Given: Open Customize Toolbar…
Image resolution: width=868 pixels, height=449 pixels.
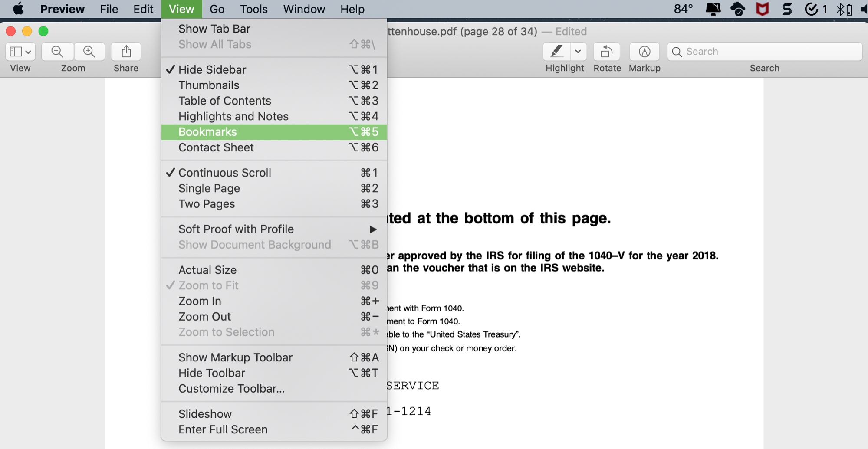Looking at the screenshot, I should pos(274,389).
